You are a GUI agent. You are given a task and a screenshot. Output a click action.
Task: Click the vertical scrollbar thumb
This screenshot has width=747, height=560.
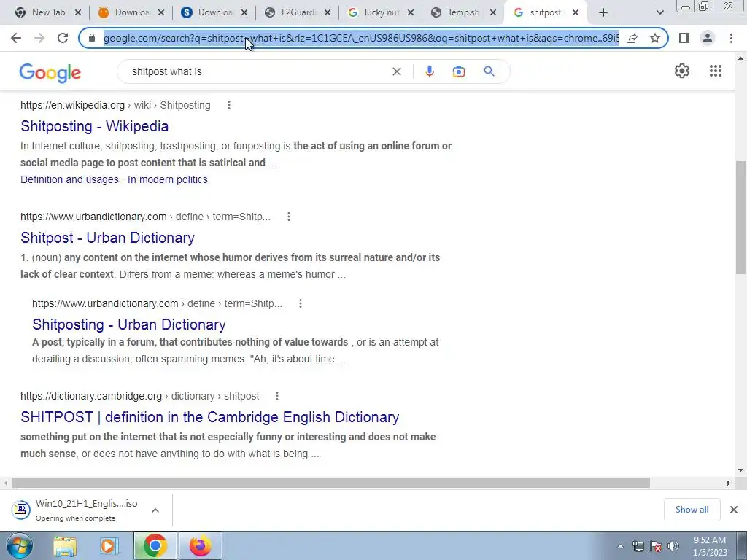(740, 217)
